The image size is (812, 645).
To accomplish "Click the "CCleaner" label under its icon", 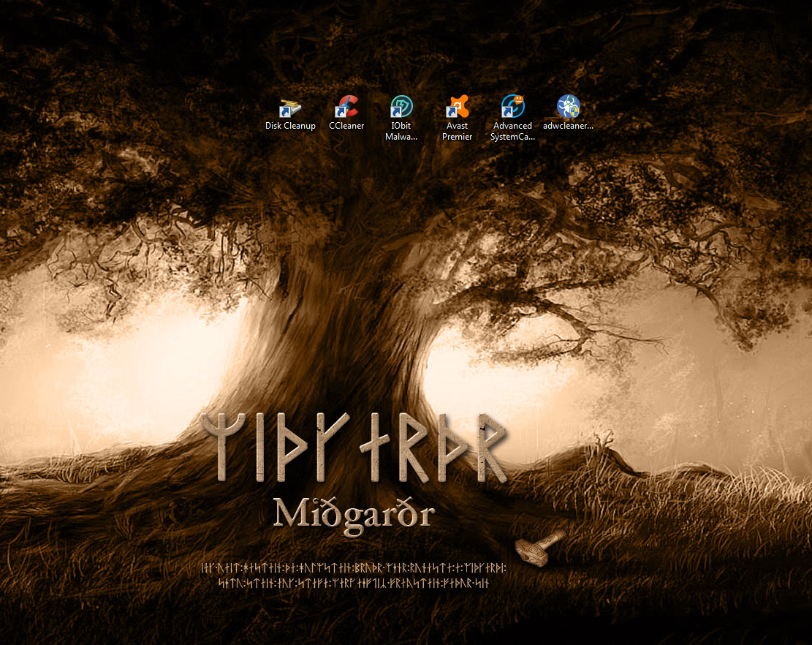I will point(346,126).
